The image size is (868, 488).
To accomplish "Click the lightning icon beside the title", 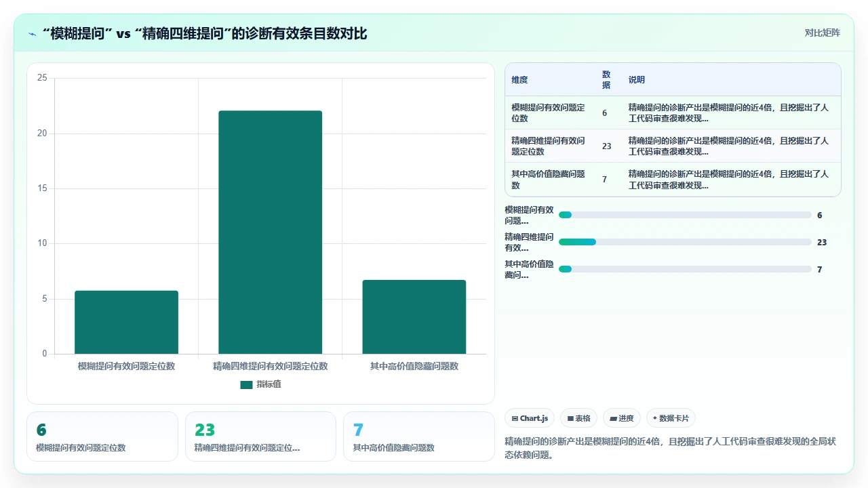I will [x=33, y=34].
